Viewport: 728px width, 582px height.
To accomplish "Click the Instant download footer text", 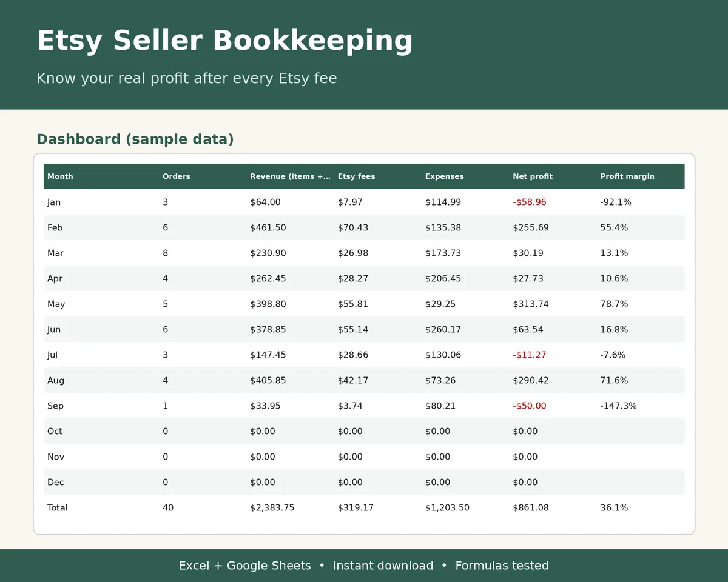I will point(383,566).
